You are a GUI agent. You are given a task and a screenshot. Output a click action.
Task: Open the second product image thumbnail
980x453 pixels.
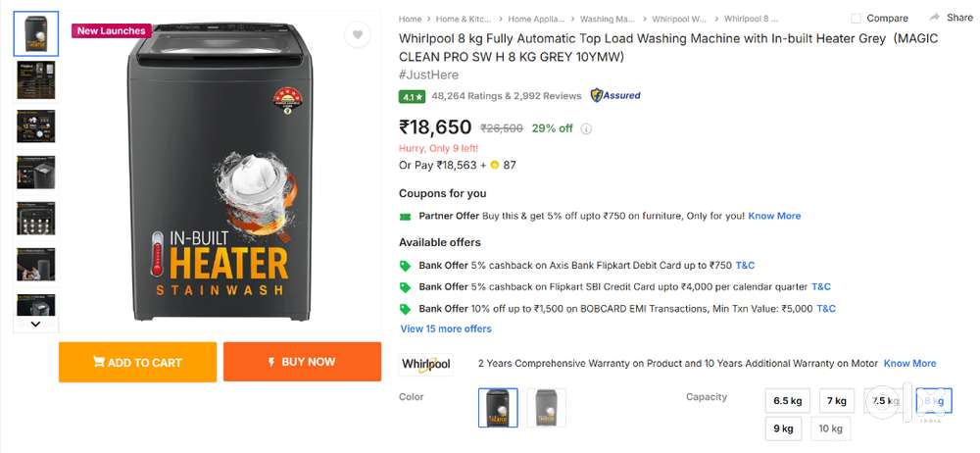[36, 79]
